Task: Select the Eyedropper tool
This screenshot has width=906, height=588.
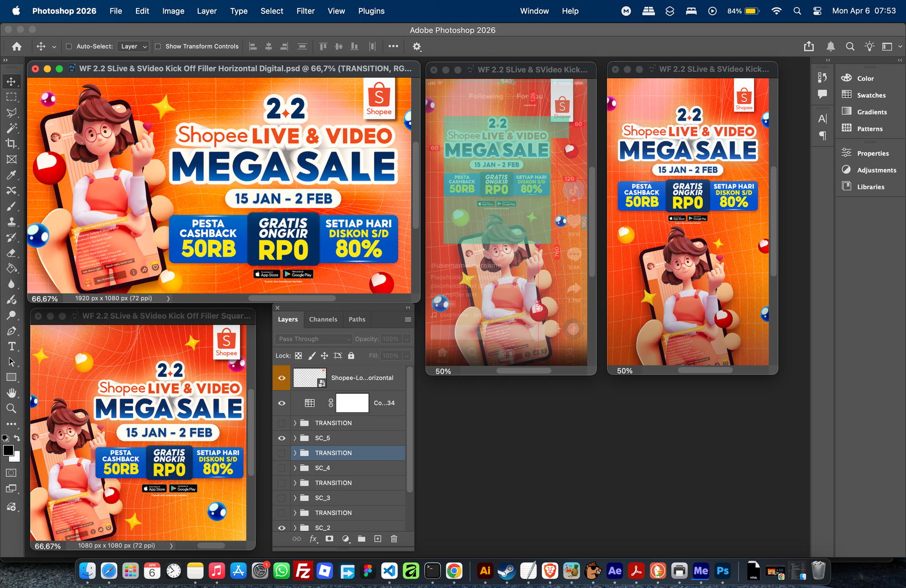Action: tap(11, 175)
